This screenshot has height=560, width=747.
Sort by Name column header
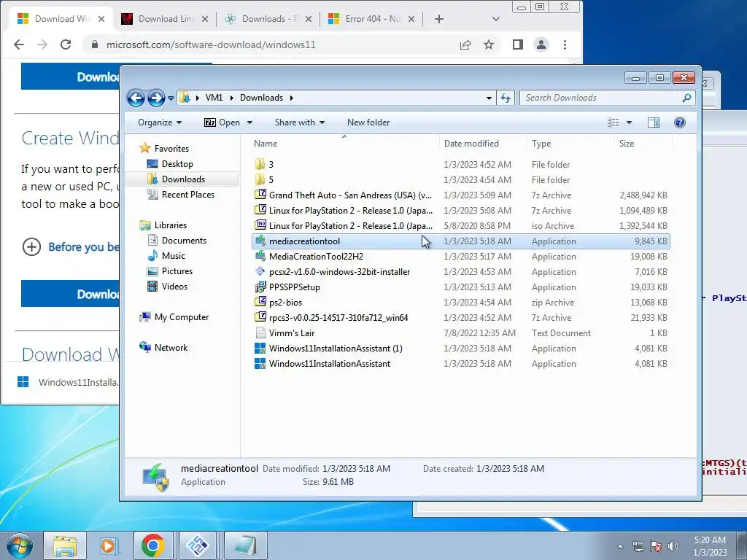coord(266,144)
